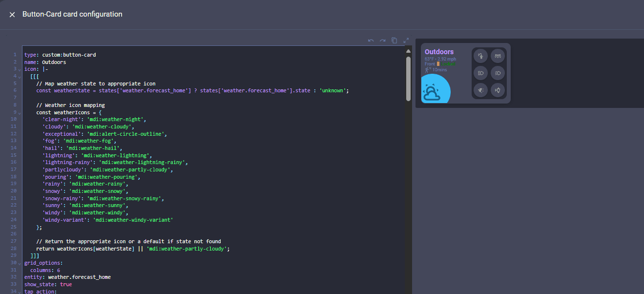Click the partly-cloudy weather icon on the card
The image size is (644, 294).
(435, 91)
